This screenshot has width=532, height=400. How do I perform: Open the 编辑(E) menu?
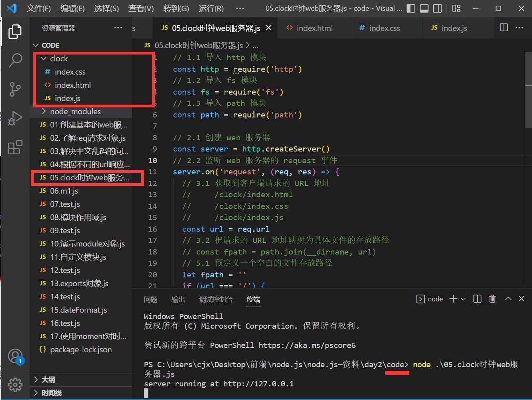coord(72,8)
